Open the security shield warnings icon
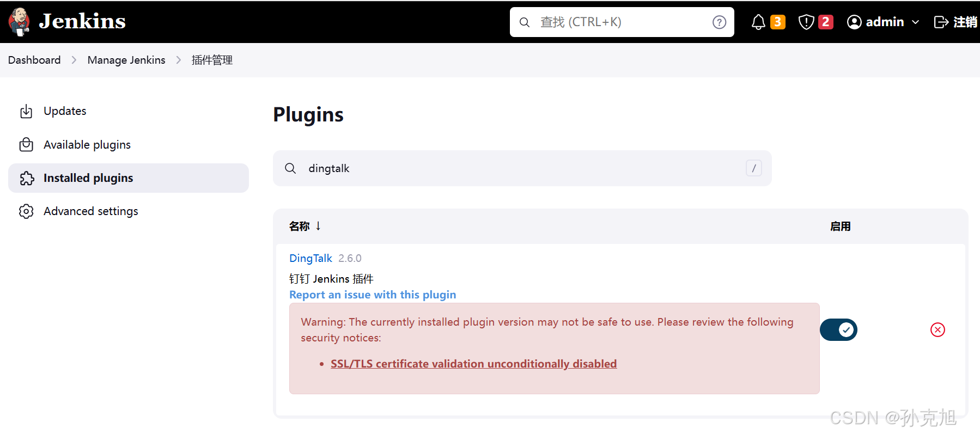 (x=806, y=22)
